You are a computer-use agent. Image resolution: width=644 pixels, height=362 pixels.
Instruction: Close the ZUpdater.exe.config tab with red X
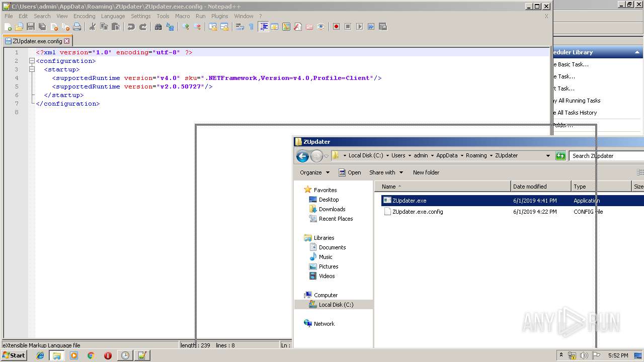(x=66, y=41)
